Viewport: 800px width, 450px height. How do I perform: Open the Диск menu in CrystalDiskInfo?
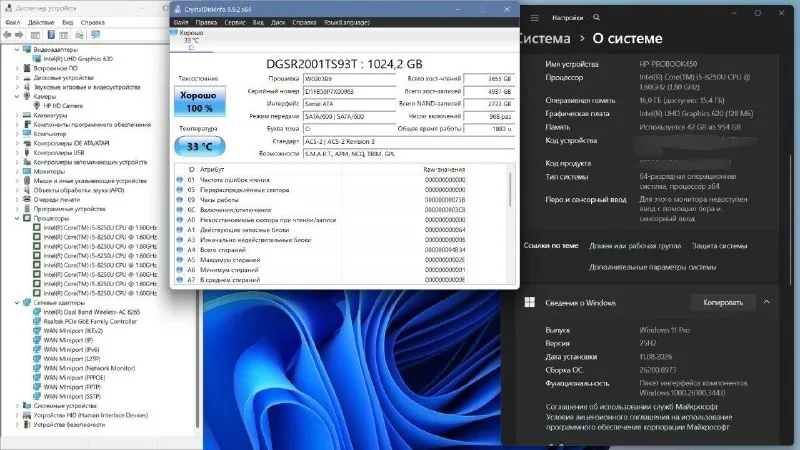pos(278,22)
